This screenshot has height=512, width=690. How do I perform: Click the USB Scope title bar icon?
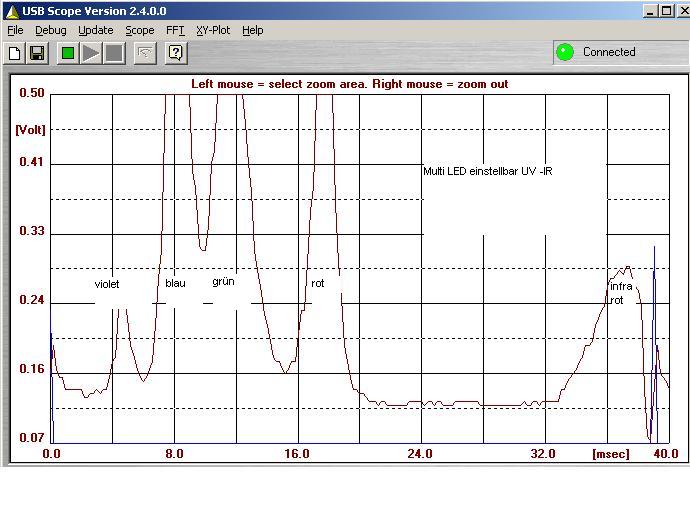[x=11, y=11]
